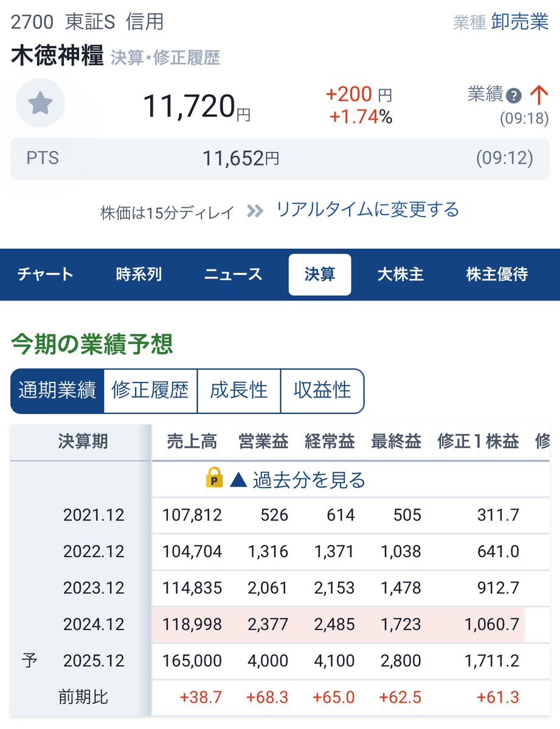The image size is (560, 729).
Task: Switch to 成長性 segment
Action: coord(239,390)
